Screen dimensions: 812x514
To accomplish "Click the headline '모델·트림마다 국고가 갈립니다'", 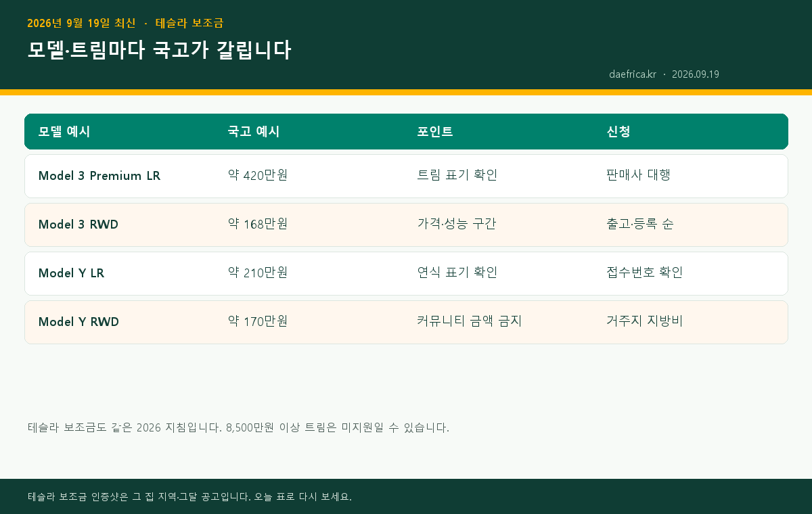I will pos(159,50).
